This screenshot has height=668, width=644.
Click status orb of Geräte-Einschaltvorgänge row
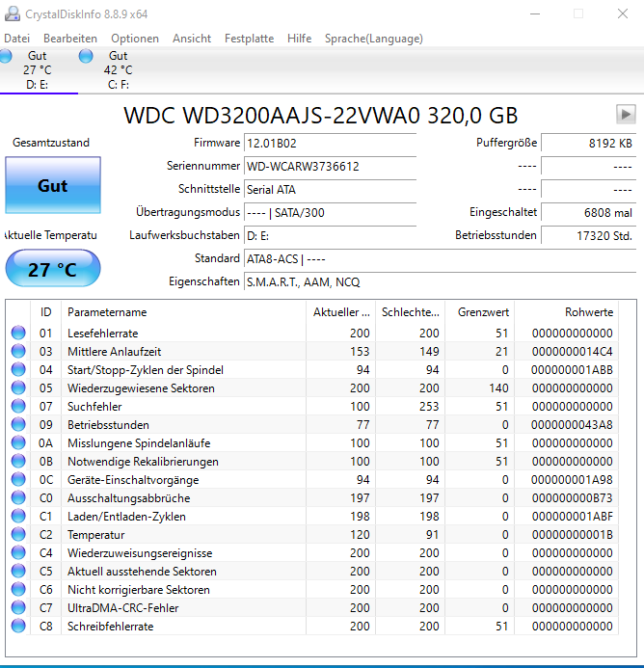18,479
